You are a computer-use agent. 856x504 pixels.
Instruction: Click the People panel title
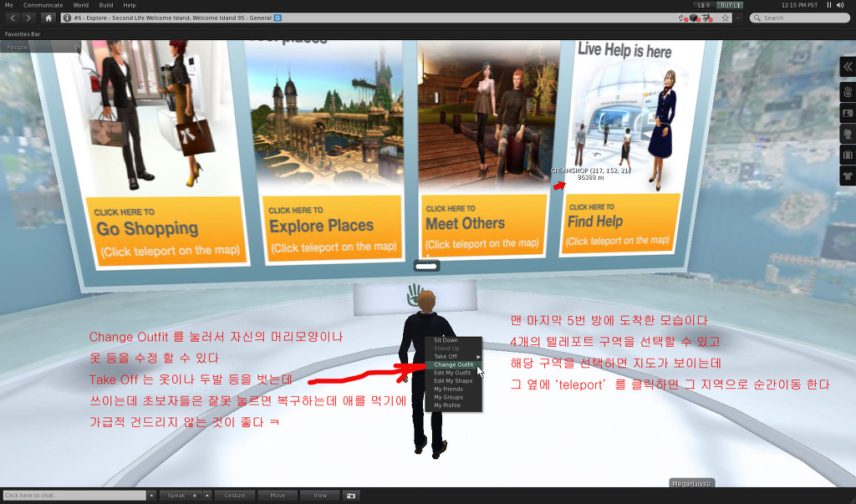17,47
